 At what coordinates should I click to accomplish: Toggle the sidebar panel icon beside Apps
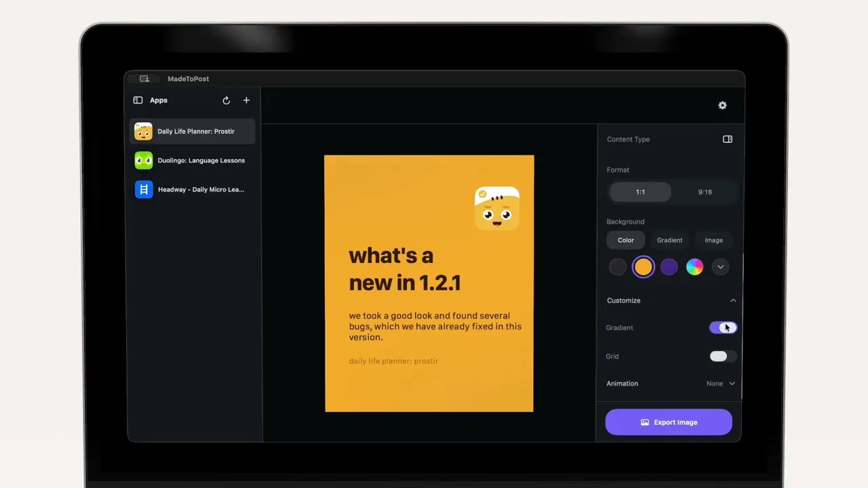click(x=138, y=100)
